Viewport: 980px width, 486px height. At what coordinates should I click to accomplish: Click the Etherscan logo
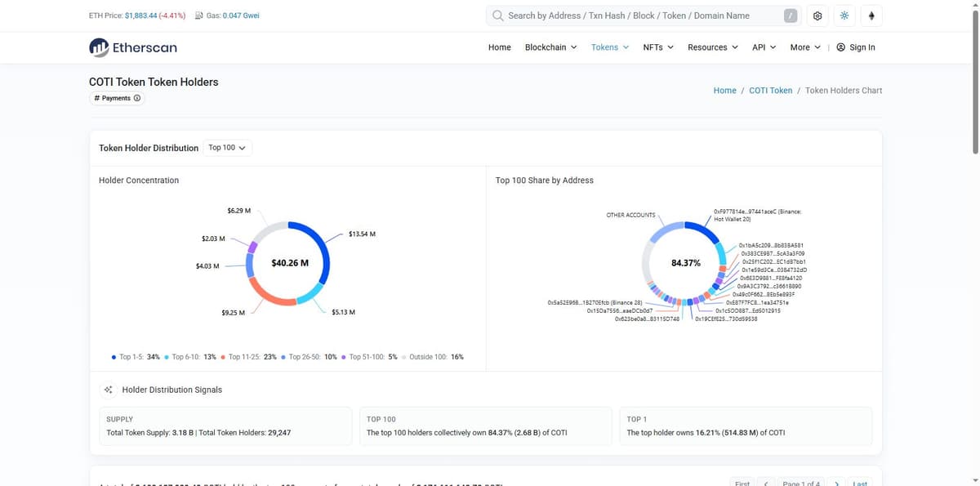(x=133, y=47)
